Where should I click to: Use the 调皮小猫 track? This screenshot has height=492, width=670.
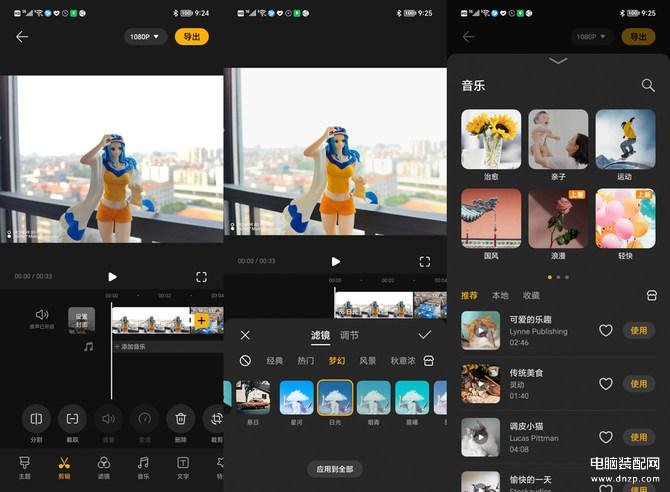(x=639, y=437)
